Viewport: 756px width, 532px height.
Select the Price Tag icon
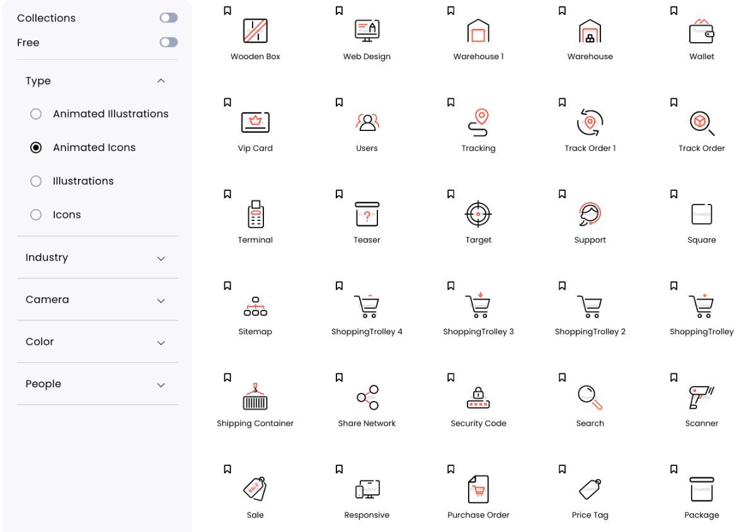[590, 490]
